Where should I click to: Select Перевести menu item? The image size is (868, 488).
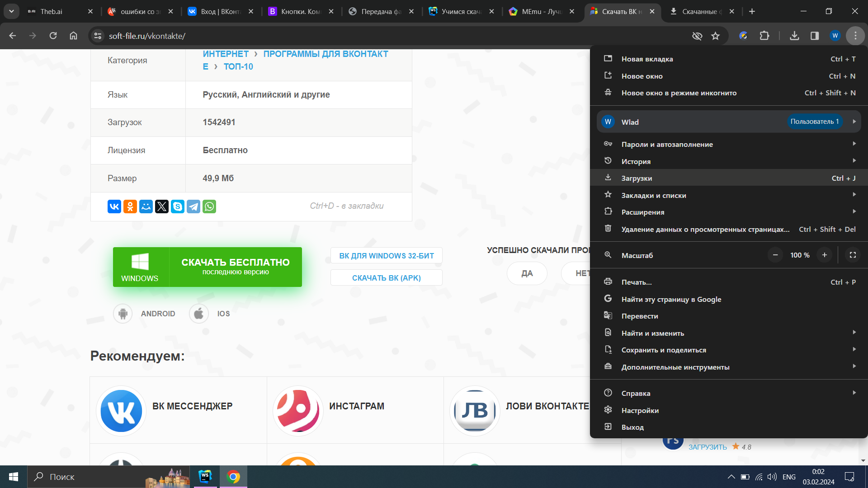(x=729, y=316)
